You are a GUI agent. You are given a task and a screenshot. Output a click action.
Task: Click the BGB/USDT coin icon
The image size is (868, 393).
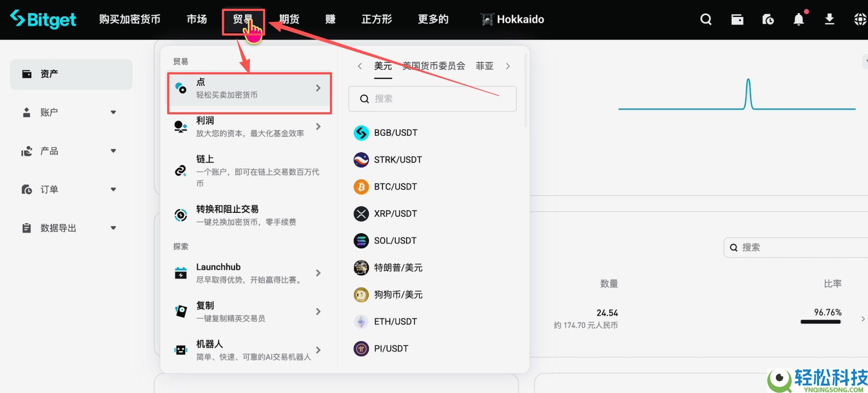coord(361,132)
